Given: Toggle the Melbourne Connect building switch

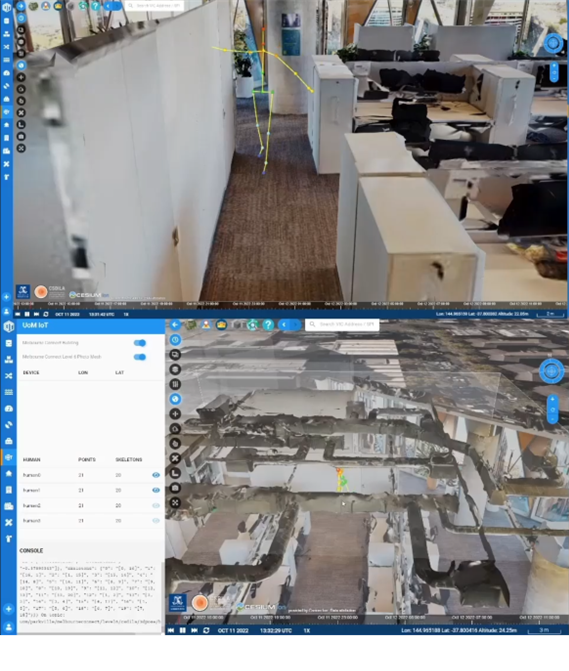Looking at the screenshot, I should tap(139, 343).
